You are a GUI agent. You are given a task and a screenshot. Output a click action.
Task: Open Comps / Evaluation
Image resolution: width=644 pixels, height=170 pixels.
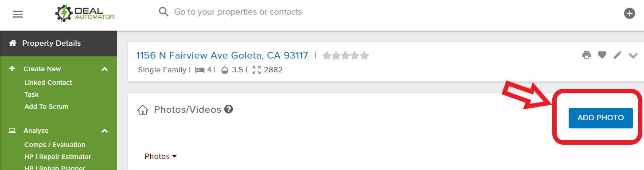(x=55, y=145)
